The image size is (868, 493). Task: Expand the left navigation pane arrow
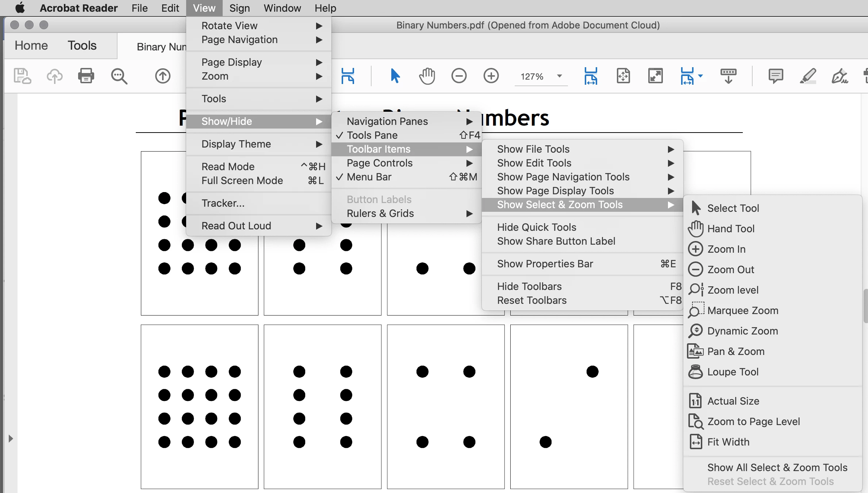(x=11, y=439)
